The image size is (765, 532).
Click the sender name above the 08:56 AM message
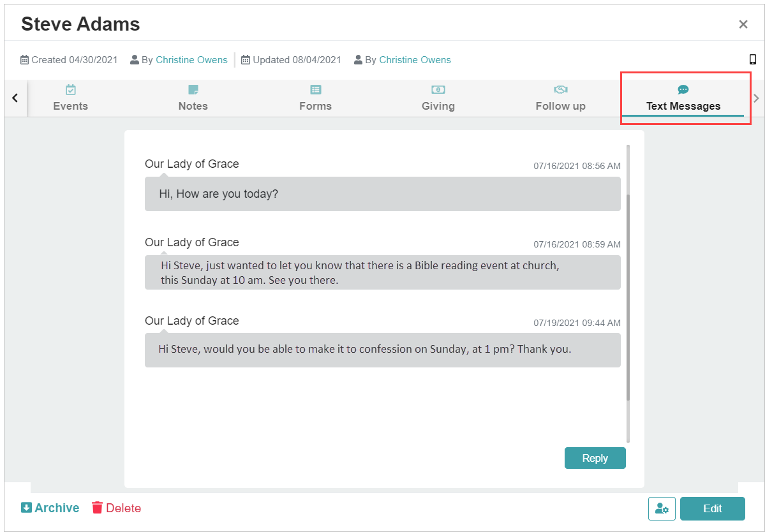click(x=192, y=164)
